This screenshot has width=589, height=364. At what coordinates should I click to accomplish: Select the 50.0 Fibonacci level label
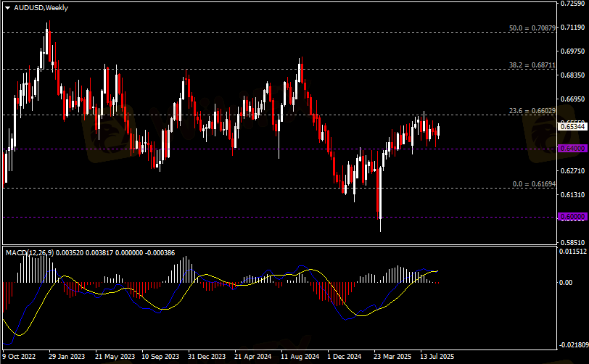(532, 28)
